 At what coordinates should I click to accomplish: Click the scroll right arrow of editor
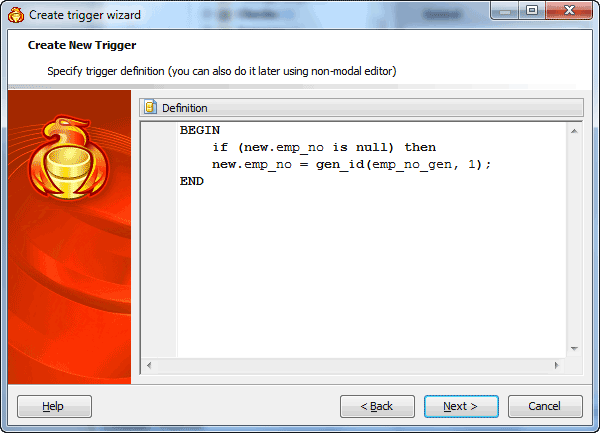click(556, 365)
